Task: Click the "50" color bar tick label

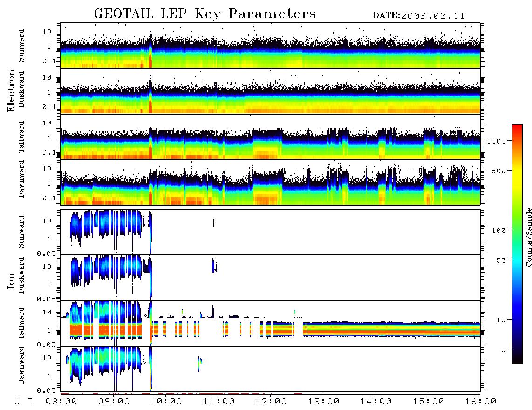Action: pyautogui.click(x=501, y=260)
